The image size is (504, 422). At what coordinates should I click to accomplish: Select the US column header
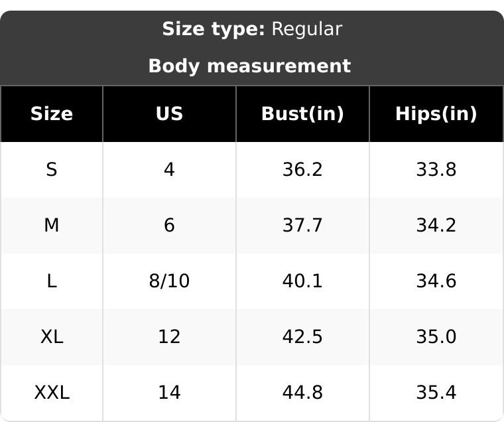[x=169, y=113]
